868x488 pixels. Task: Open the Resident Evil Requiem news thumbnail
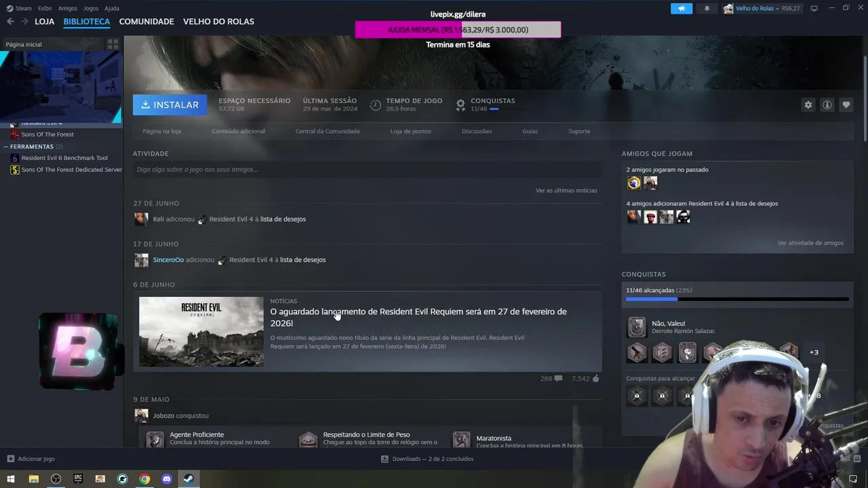point(201,331)
